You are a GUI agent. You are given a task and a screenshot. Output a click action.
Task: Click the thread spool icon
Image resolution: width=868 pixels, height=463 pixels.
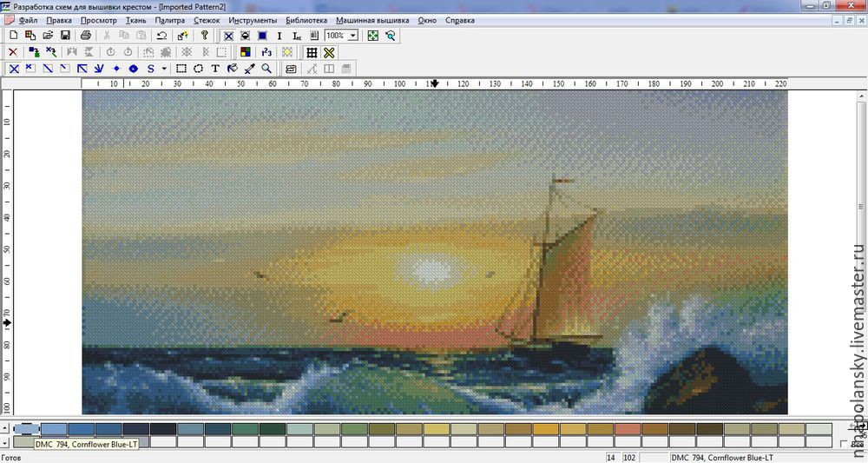point(291,69)
